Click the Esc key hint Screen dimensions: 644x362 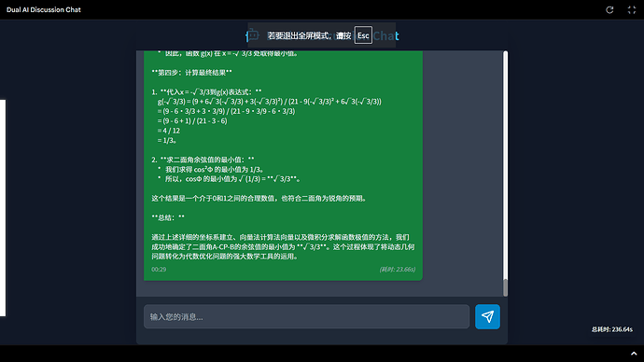tap(363, 35)
